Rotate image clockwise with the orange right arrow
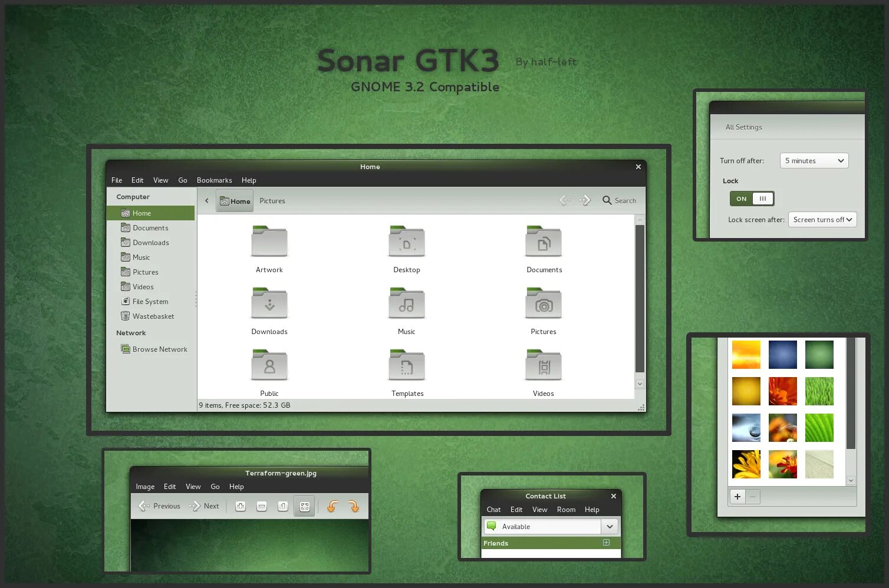 click(x=354, y=506)
